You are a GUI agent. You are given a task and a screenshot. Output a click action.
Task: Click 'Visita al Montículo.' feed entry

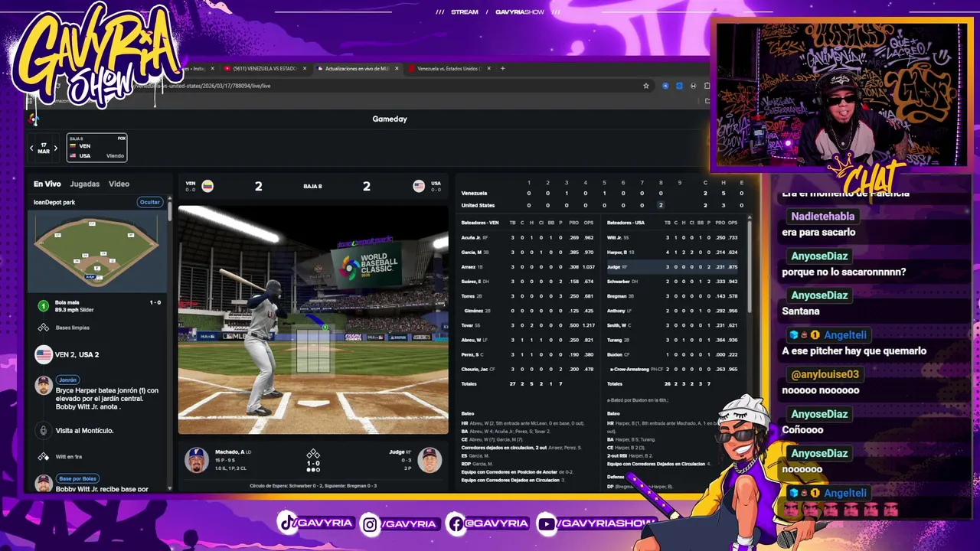point(84,431)
